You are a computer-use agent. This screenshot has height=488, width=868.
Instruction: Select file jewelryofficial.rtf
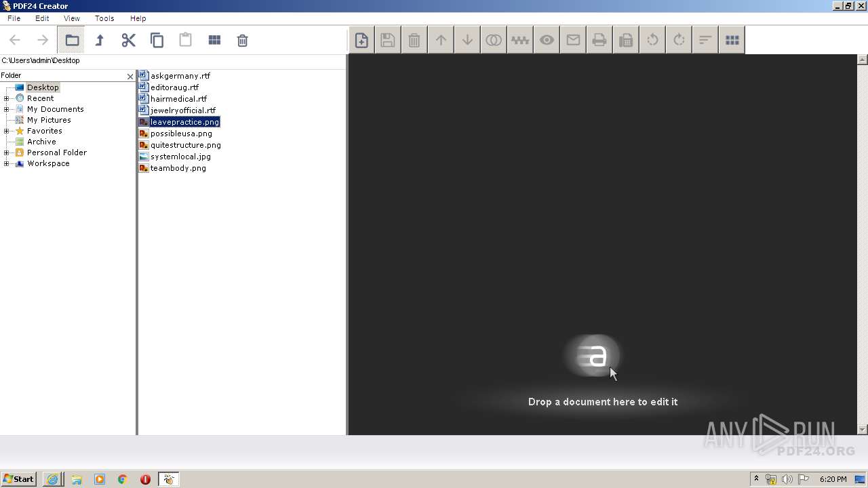(183, 110)
